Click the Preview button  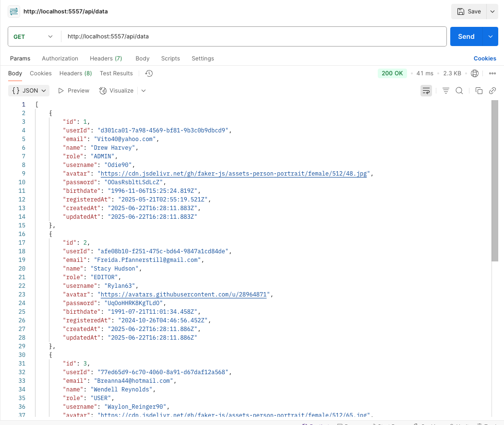click(73, 91)
